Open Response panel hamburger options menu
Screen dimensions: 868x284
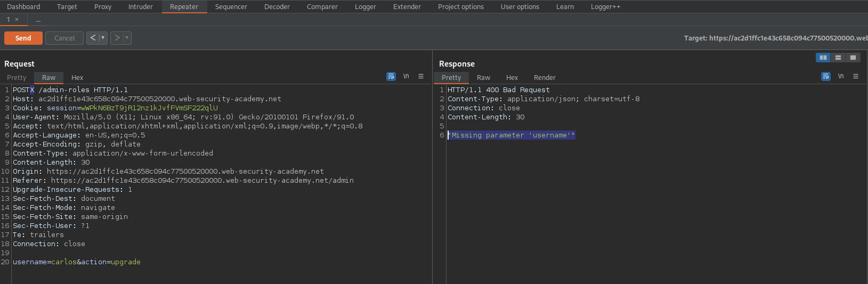pyautogui.click(x=856, y=77)
